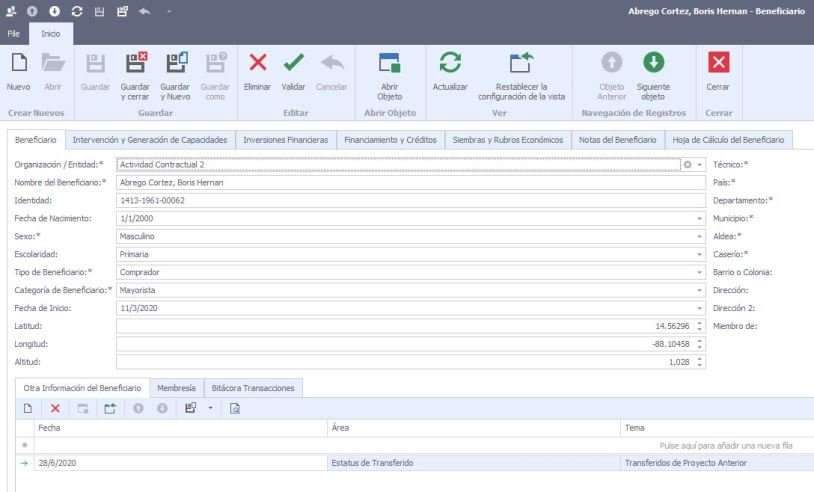
Task: Open the Membresía tab
Action: [176, 387]
